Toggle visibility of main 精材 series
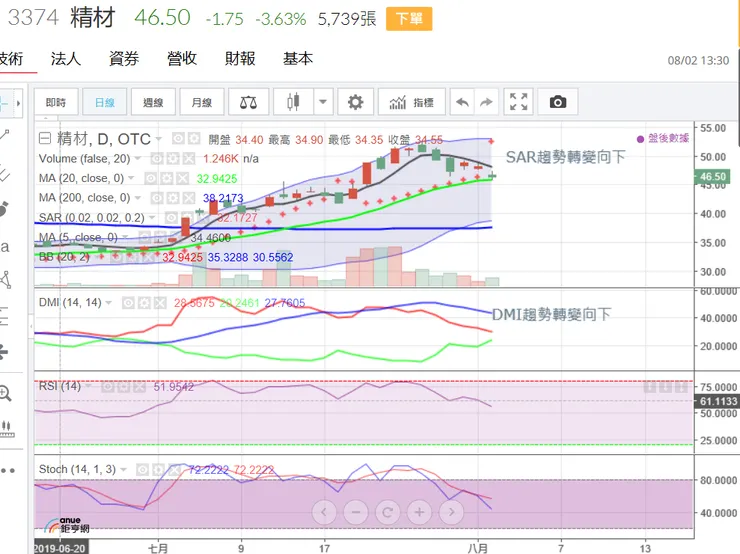The width and height of the screenshot is (740, 554). tap(178, 138)
